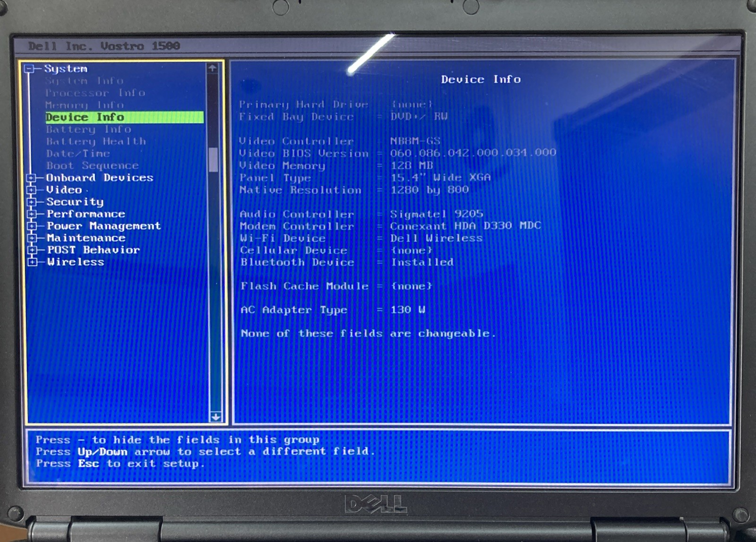Screen dimensions: 756x542
Task: Expand the Security group
Action: (x=32, y=202)
